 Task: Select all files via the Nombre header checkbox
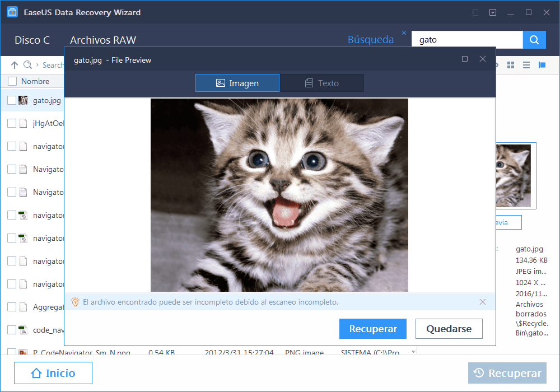tap(12, 81)
